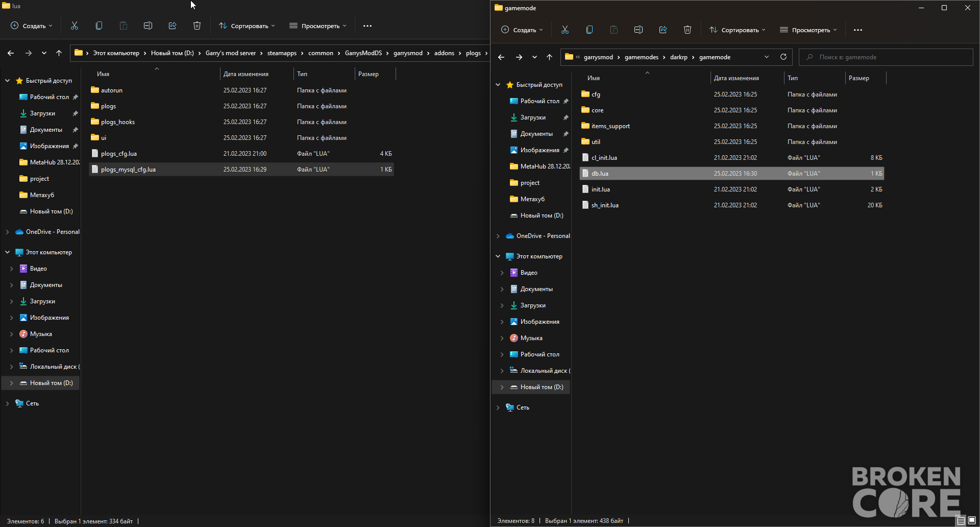This screenshot has height=527, width=980.
Task: Select cl_init.lua file
Action: [x=732, y=157]
